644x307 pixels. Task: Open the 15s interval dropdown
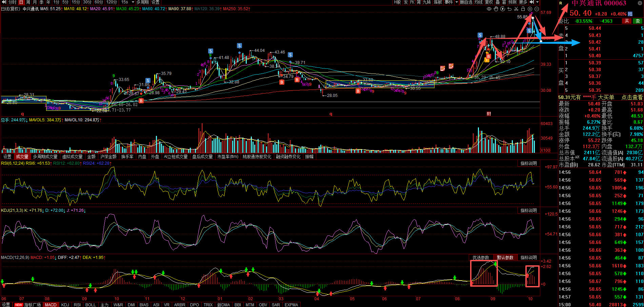coord(128,2)
